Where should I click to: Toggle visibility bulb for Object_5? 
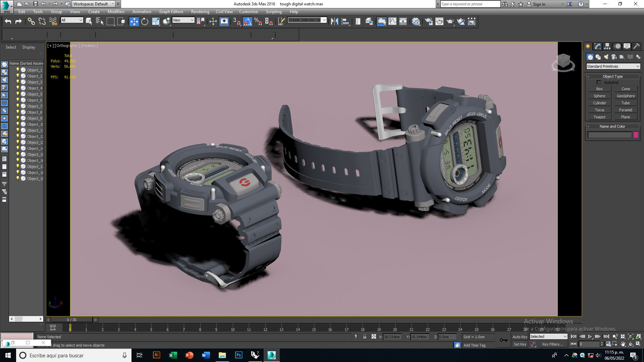(x=18, y=94)
